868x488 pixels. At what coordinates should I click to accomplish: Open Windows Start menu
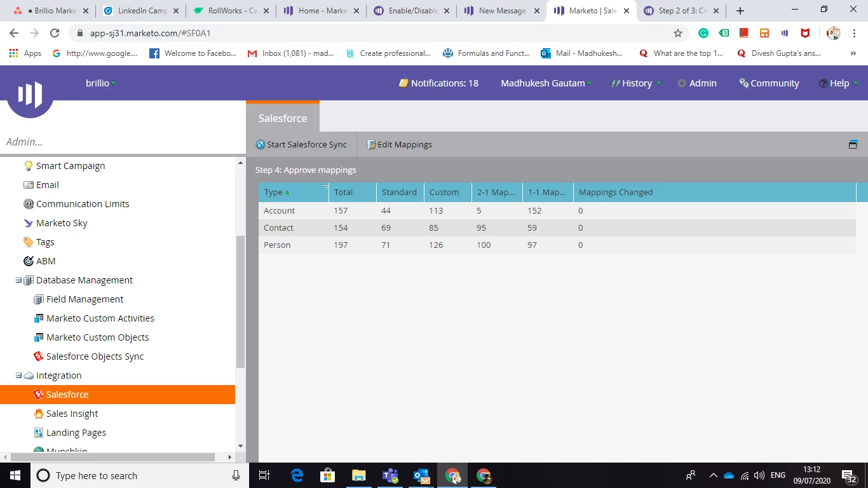coord(15,475)
